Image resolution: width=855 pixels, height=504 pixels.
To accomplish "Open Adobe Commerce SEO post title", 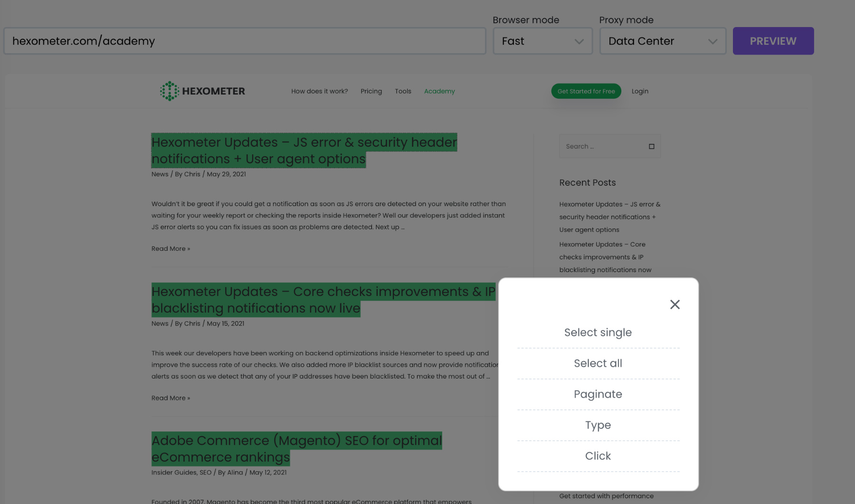I will click(x=296, y=449).
